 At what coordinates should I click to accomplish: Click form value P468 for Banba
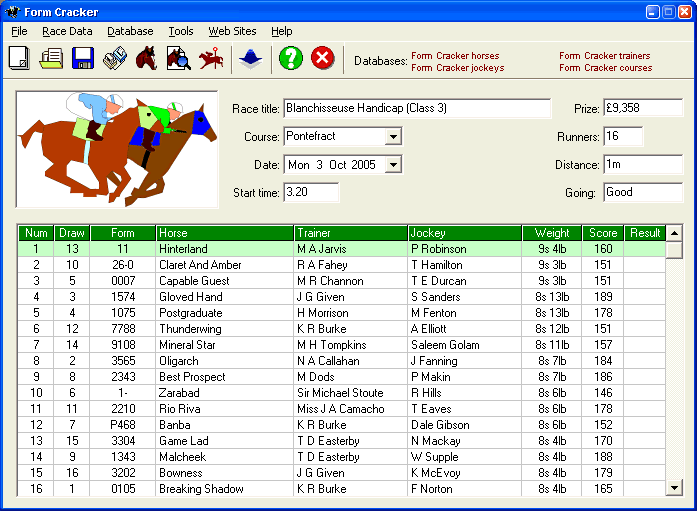click(123, 425)
